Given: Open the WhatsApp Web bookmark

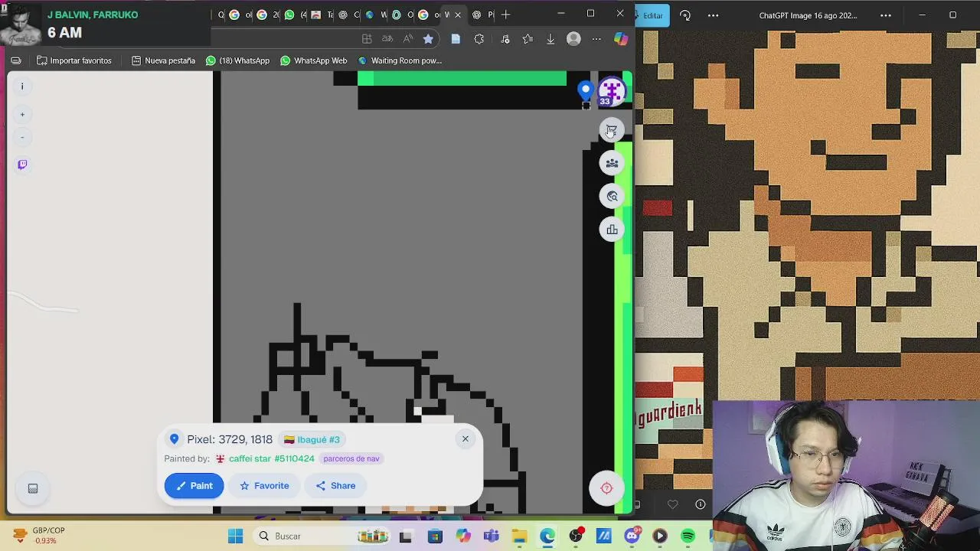Looking at the screenshot, I should click(x=313, y=60).
